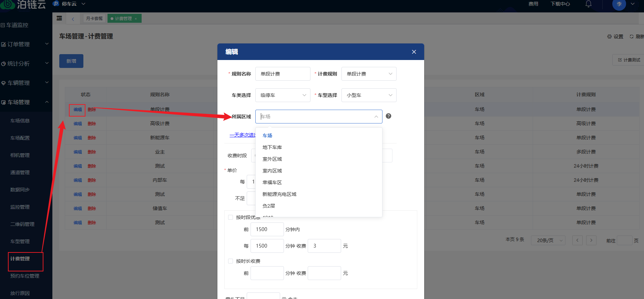644x299 pixels.
Task: Click 编辑 in the 高级计费 row
Action: (78, 123)
